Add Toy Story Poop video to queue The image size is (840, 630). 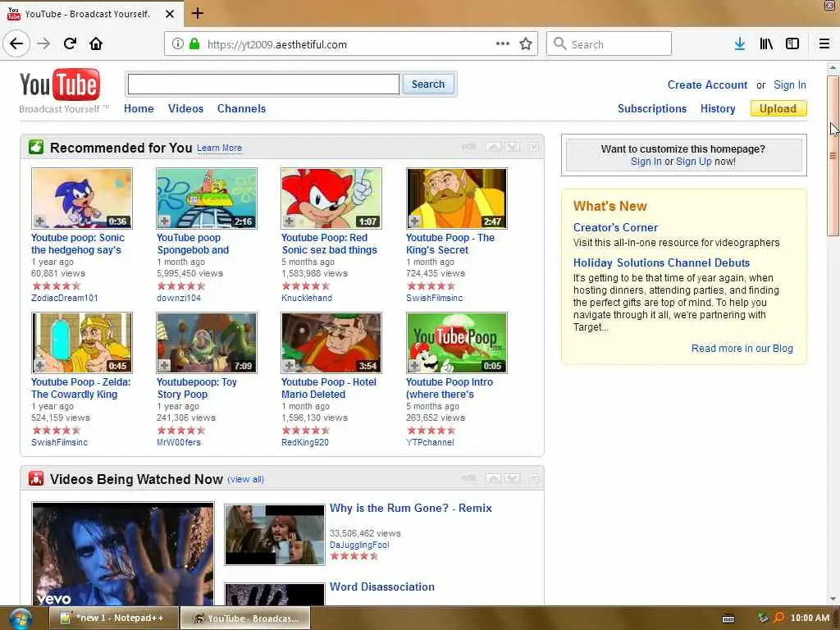tap(164, 365)
